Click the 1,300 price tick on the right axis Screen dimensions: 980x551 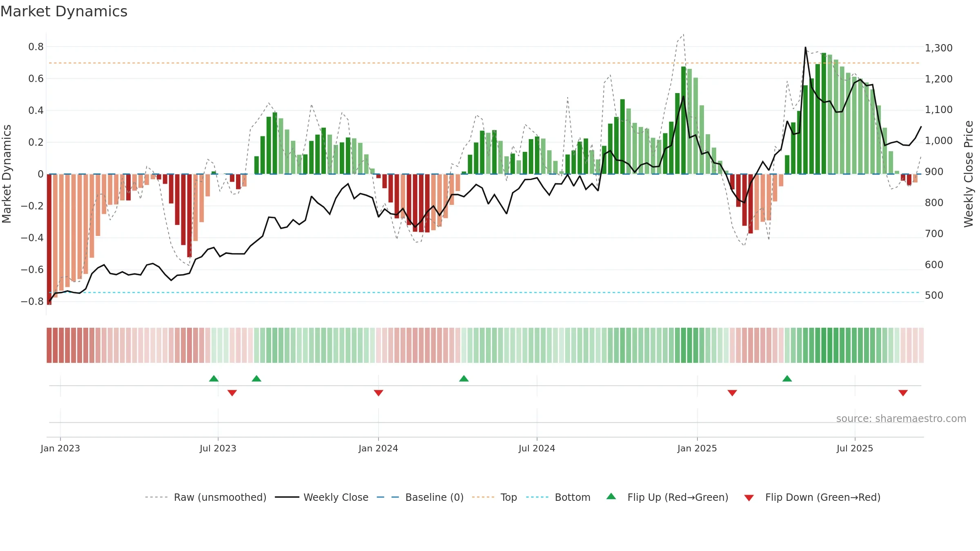pyautogui.click(x=939, y=48)
